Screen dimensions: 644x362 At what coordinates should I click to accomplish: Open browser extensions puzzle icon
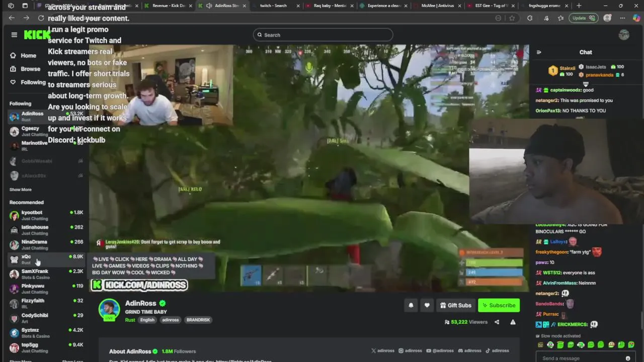click(x=530, y=18)
